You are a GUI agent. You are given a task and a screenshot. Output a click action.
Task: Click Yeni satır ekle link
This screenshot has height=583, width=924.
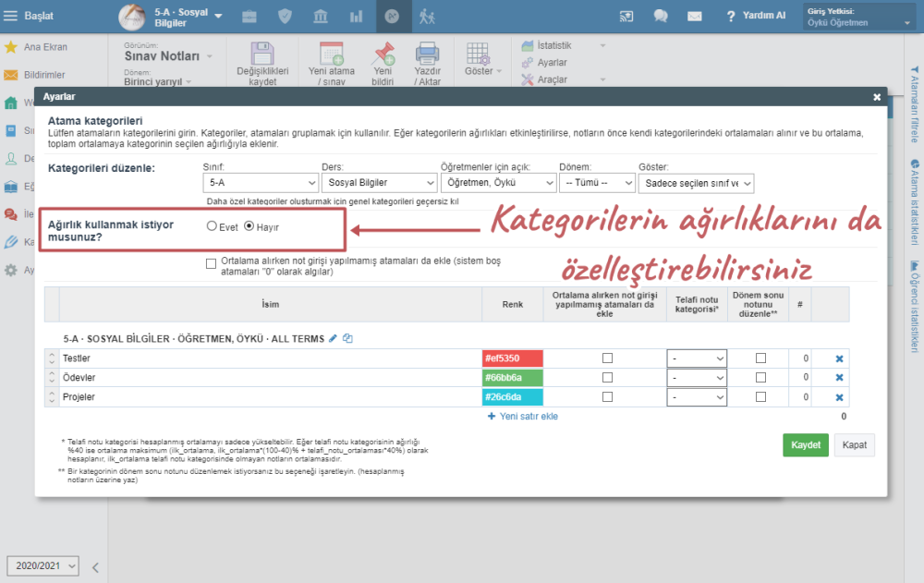coord(523,416)
